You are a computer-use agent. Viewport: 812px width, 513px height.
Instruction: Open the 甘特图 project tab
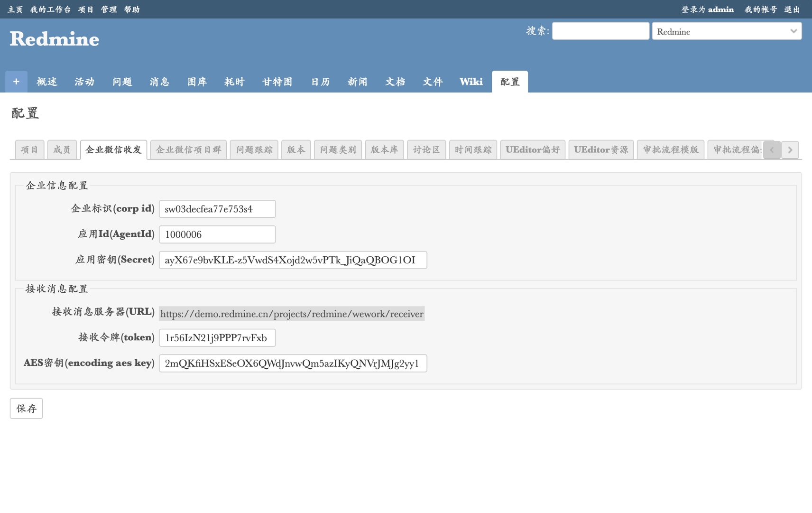click(277, 82)
